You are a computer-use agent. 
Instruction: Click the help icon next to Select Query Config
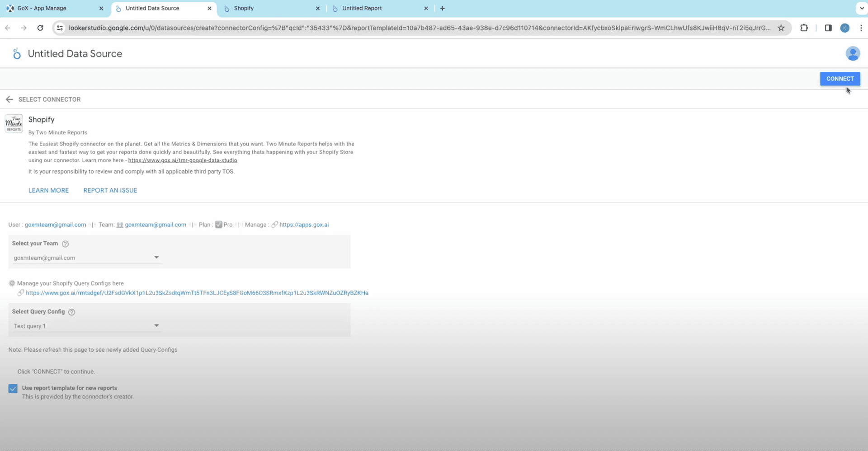pyautogui.click(x=71, y=312)
